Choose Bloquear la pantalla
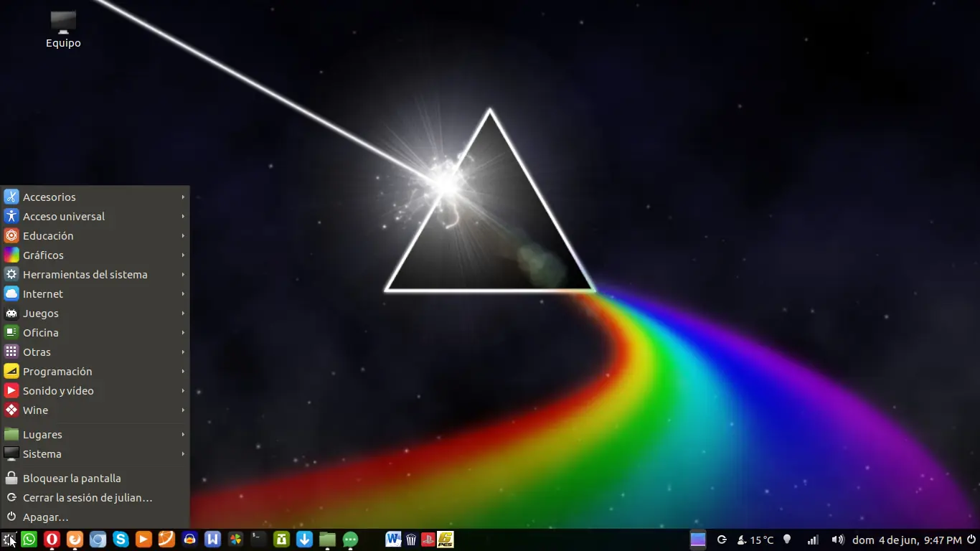980x551 pixels. coord(95,478)
